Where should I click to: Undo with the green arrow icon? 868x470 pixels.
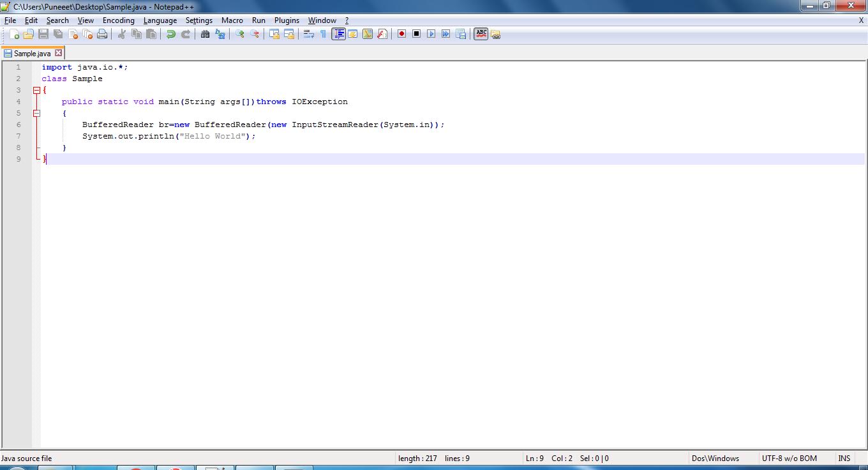click(x=170, y=34)
